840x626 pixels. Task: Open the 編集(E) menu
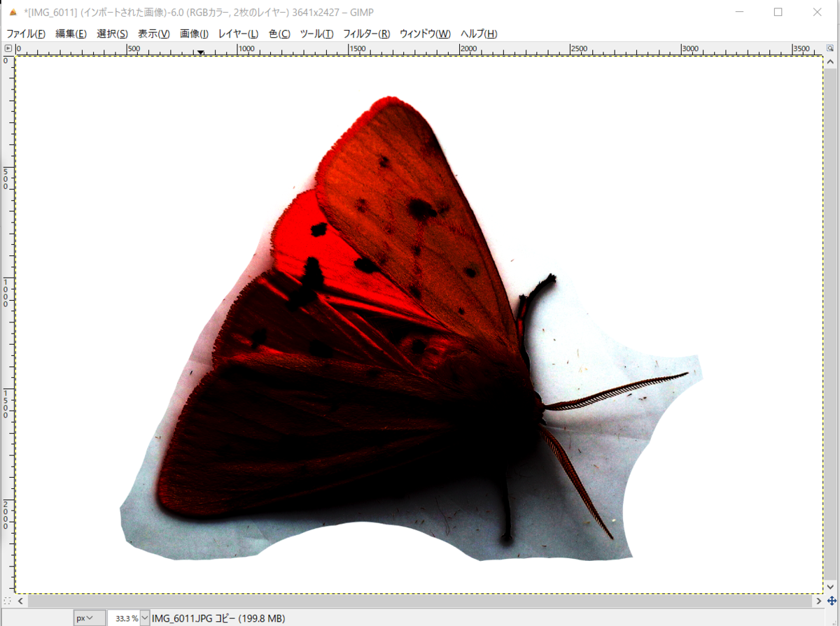click(71, 34)
